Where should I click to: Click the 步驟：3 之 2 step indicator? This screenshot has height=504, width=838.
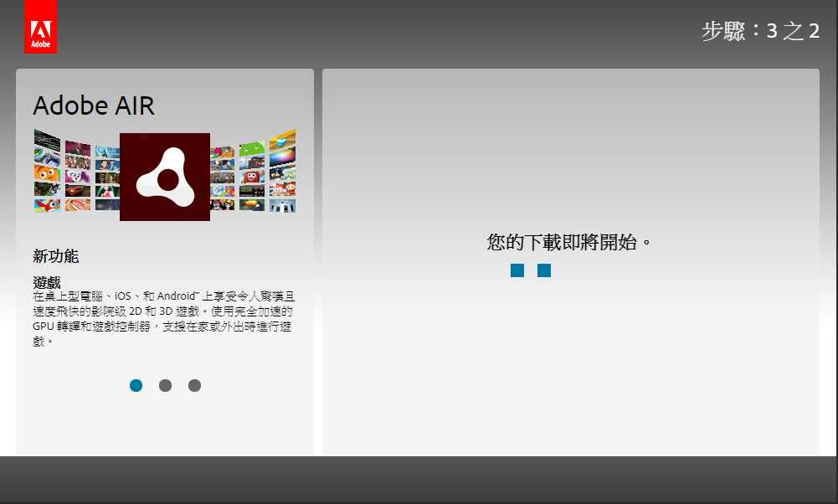pyautogui.click(x=760, y=32)
